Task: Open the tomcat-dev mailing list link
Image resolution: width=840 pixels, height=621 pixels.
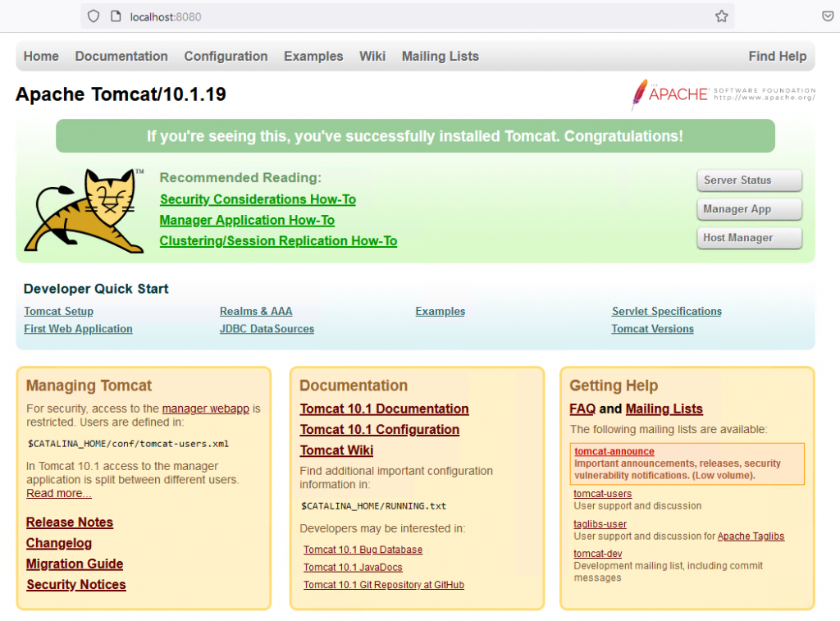Action: (598, 554)
